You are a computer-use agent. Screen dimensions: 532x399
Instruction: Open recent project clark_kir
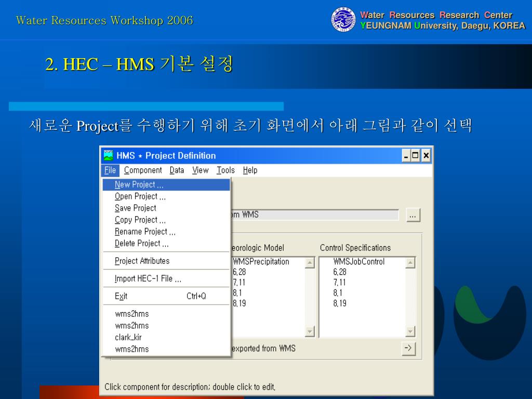[166, 337]
